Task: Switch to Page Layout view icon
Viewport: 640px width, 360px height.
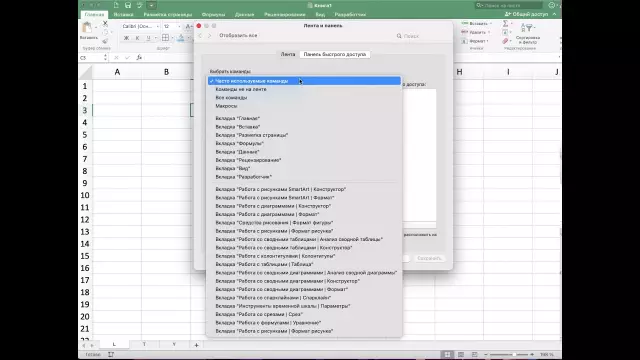Action: tap(461, 354)
